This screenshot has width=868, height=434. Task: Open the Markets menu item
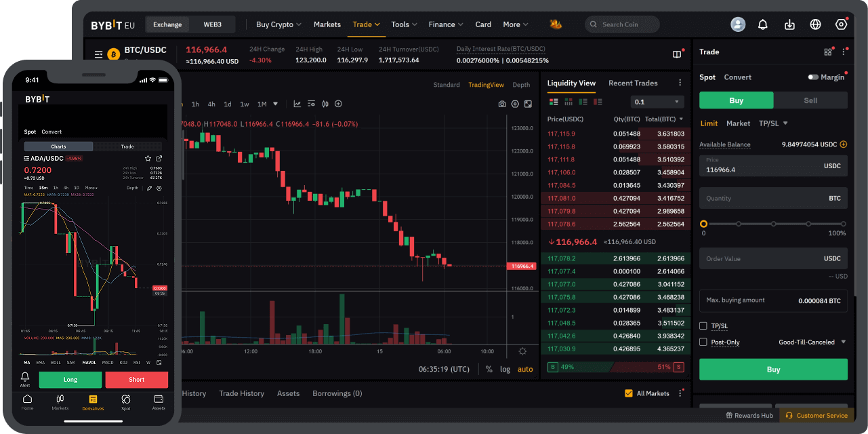(x=327, y=24)
